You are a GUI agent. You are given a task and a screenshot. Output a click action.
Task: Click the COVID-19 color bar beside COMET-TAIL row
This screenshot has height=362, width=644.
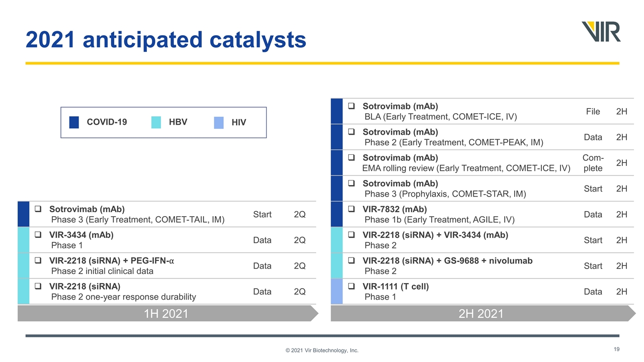point(23,214)
